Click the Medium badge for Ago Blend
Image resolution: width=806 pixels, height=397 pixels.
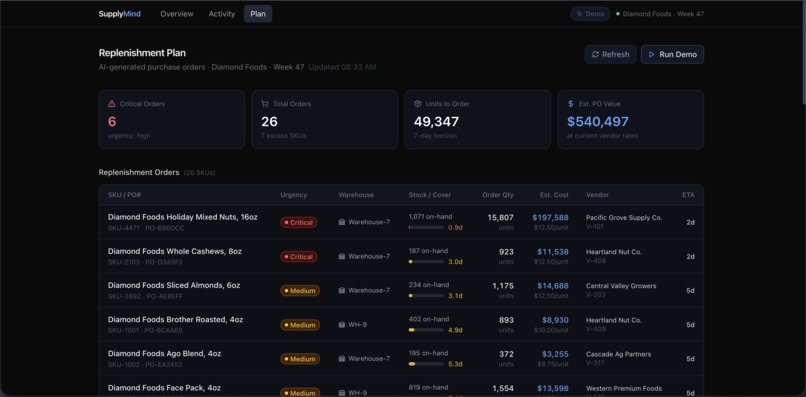[300, 359]
